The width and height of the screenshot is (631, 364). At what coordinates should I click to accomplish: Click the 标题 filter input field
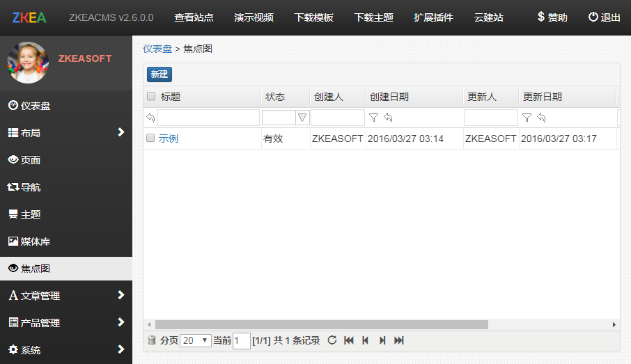tap(208, 118)
